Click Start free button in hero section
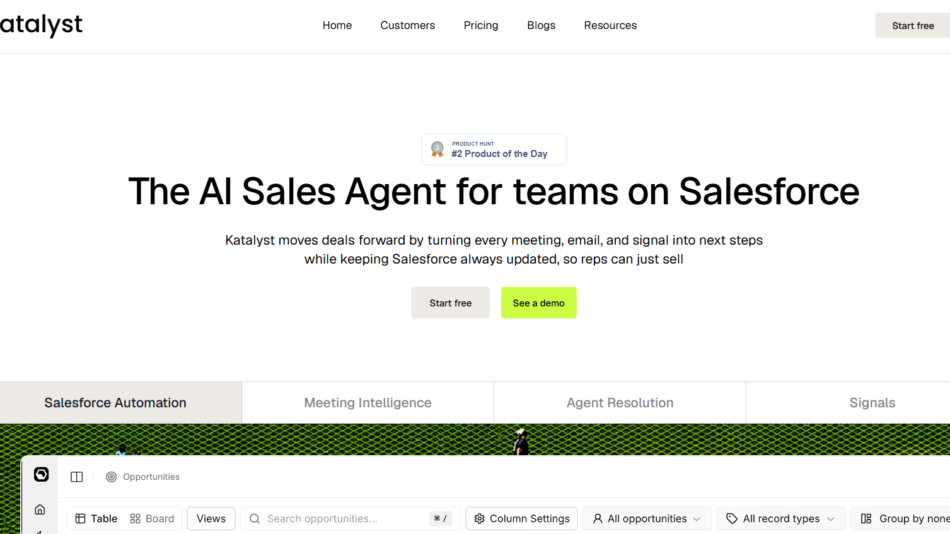Image resolution: width=950 pixels, height=534 pixels. [450, 302]
